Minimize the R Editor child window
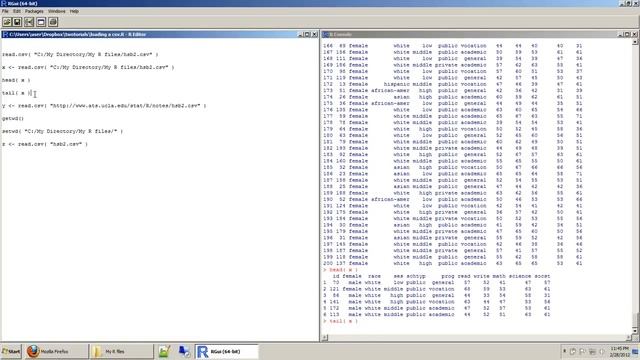The image size is (640, 360). (300, 34)
